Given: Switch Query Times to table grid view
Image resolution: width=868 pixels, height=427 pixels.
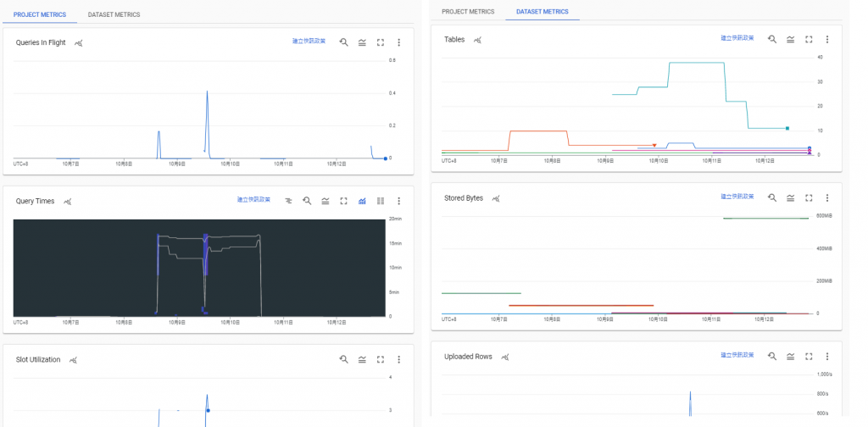Looking at the screenshot, I should point(381,201).
